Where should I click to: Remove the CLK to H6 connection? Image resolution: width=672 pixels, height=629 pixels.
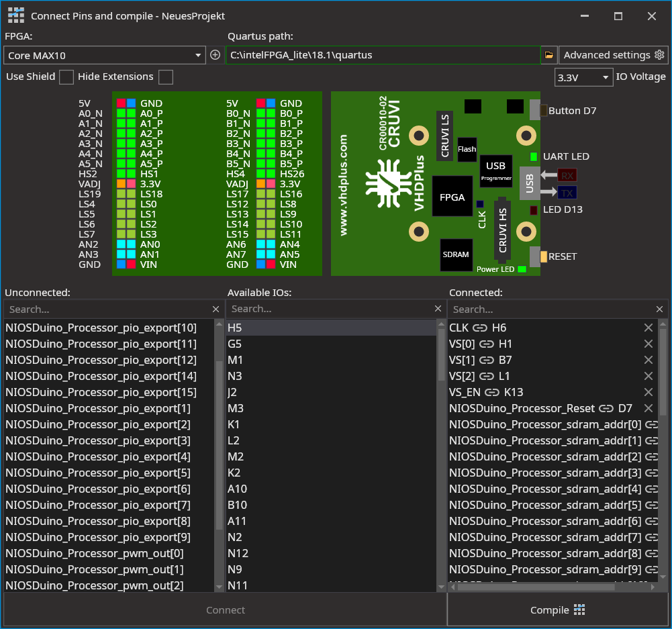649,328
